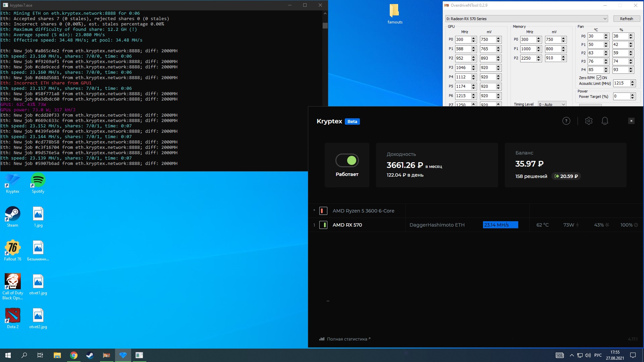Click the RX 570 power lightning icon
This screenshot has width=644, height=362.
click(x=577, y=225)
